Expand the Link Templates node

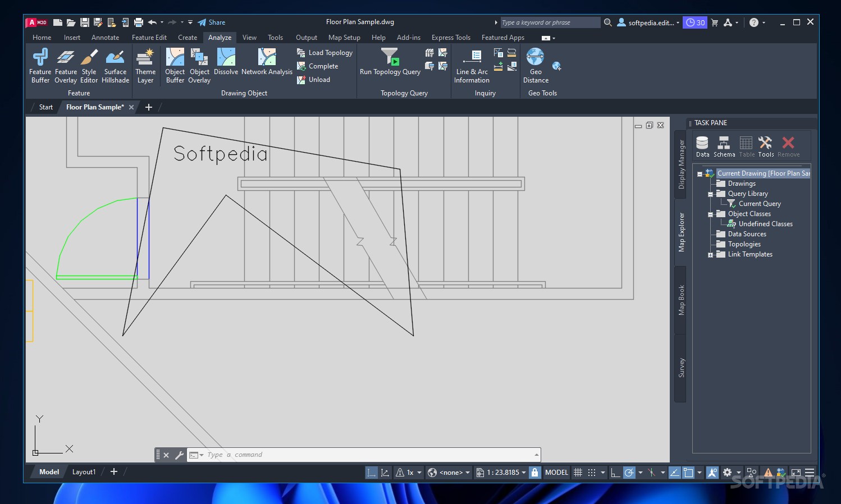pos(710,255)
